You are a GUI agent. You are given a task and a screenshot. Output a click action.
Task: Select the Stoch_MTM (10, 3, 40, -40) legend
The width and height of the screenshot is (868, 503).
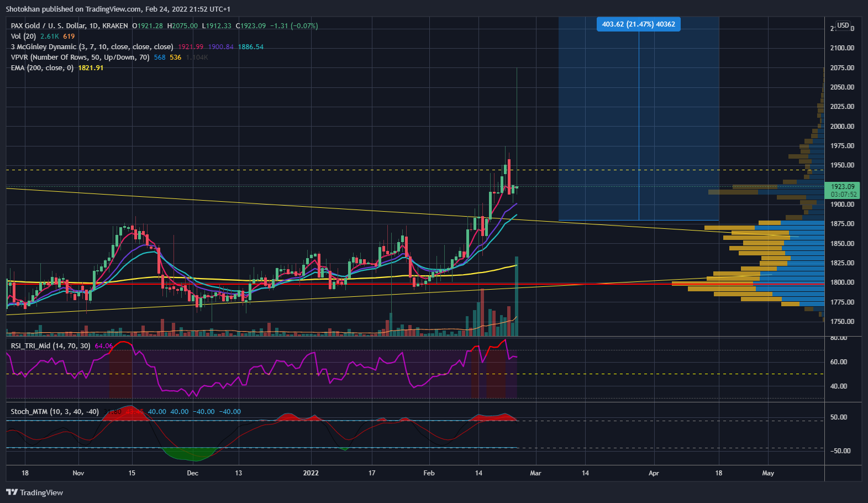(x=55, y=412)
